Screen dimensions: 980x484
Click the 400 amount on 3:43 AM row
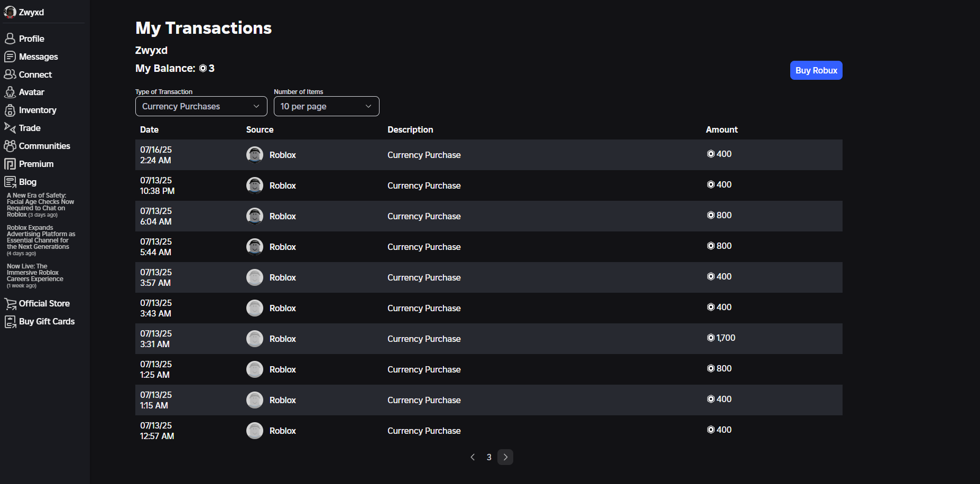724,307
